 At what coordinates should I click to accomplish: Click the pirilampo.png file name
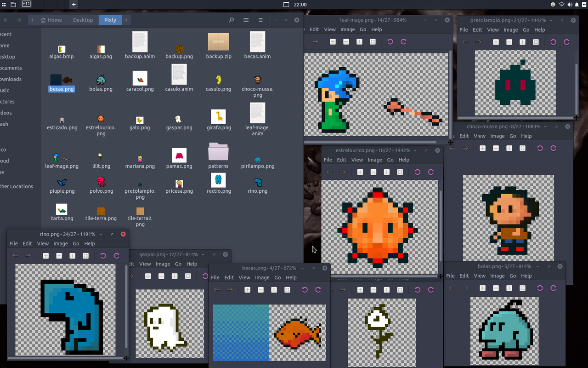pyautogui.click(x=258, y=166)
